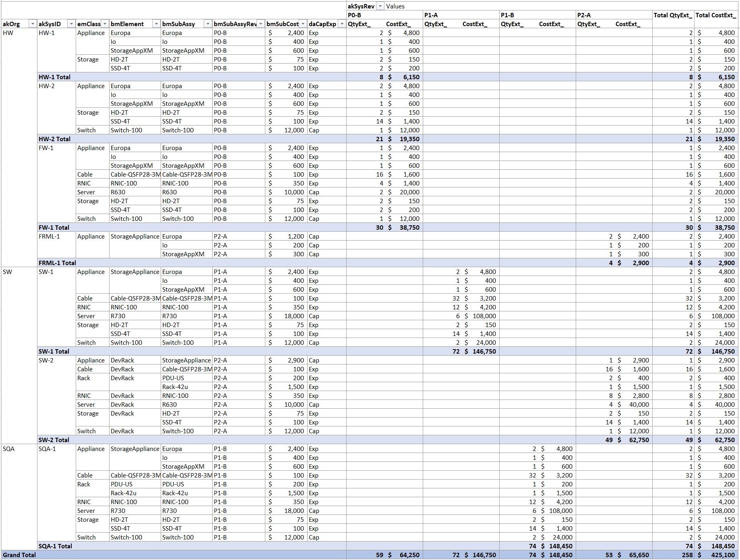Open the daCapExp filter dropdown
Viewport: 740px width, 560px height.
pyautogui.click(x=342, y=24)
